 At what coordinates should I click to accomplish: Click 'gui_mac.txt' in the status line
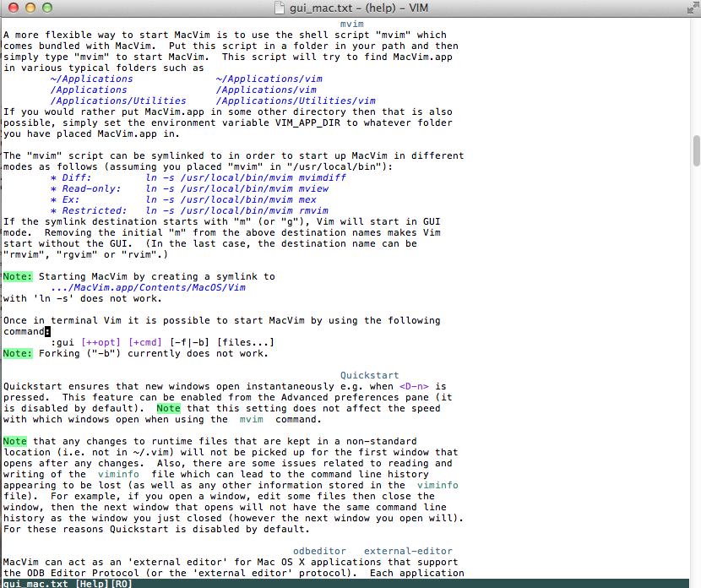[35, 584]
